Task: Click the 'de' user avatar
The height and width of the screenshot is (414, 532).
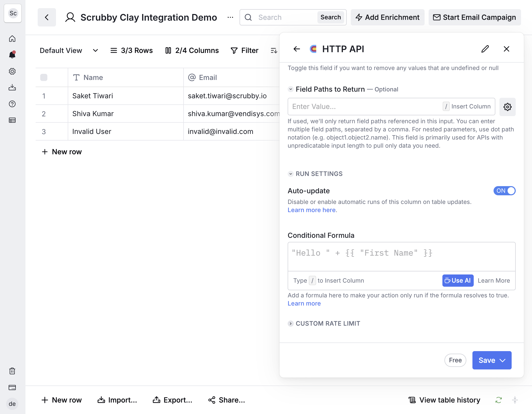Action: [x=12, y=404]
